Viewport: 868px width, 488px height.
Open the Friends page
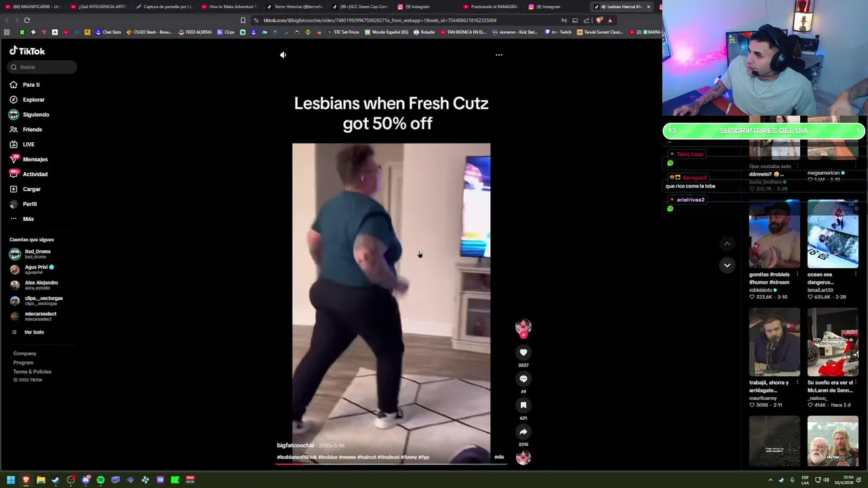click(x=26, y=129)
